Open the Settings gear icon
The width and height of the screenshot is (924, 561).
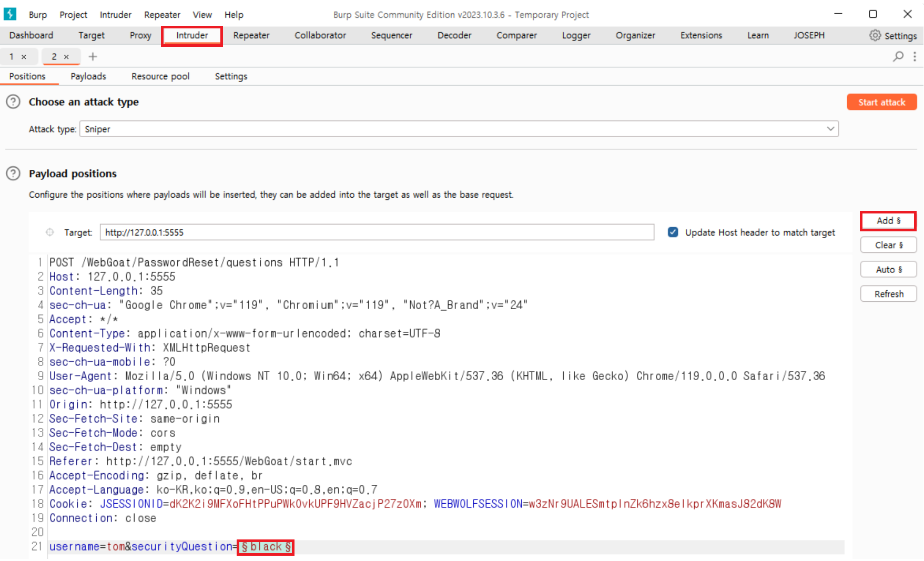coord(875,35)
